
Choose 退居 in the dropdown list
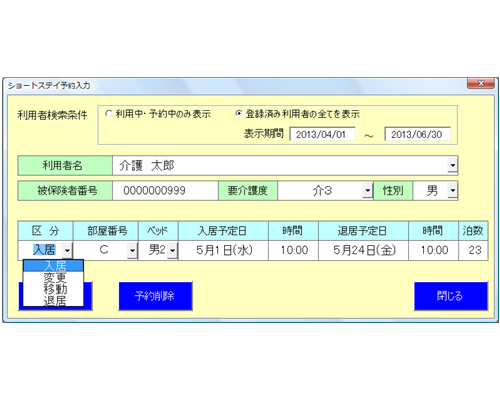click(x=53, y=300)
